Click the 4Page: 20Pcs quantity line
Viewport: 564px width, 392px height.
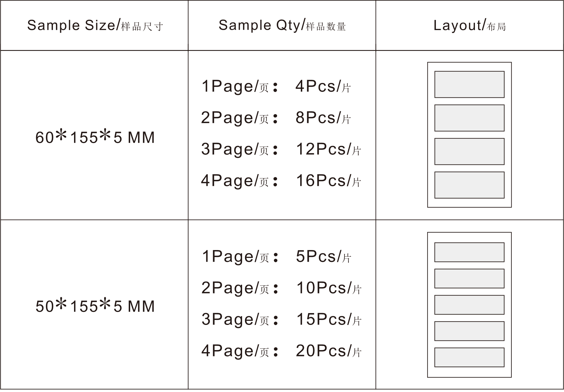click(281, 351)
